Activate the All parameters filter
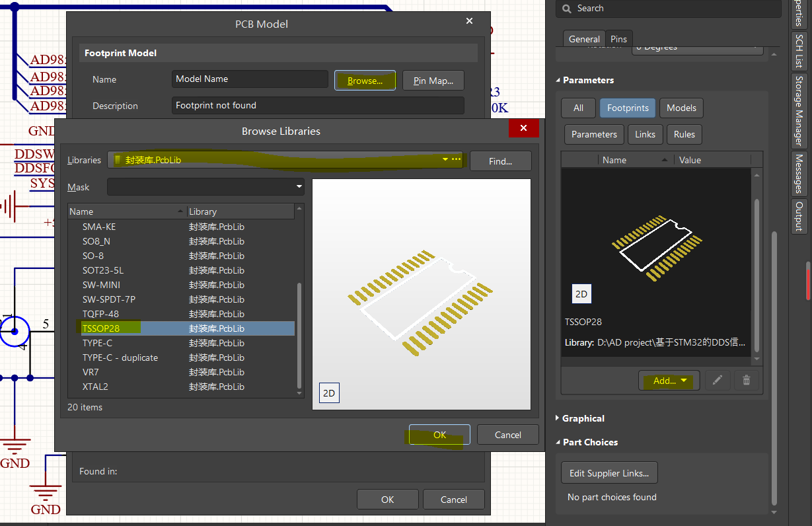The width and height of the screenshot is (812, 526). [x=578, y=108]
